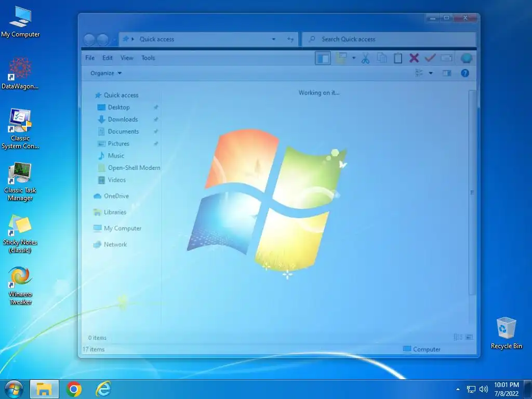
Task: Select Classic Task Manager desktop shortcut
Action: [x=20, y=181]
